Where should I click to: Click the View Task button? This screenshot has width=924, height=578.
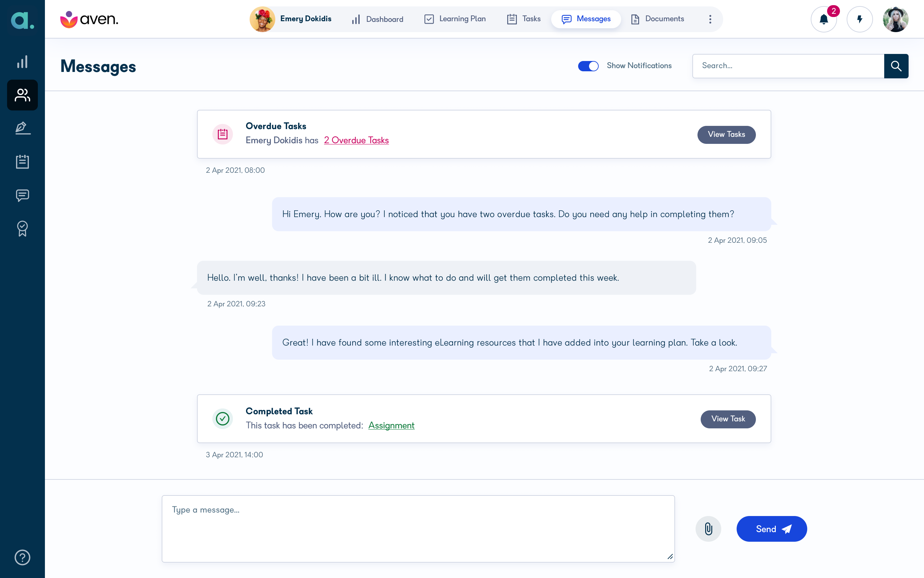click(x=728, y=419)
